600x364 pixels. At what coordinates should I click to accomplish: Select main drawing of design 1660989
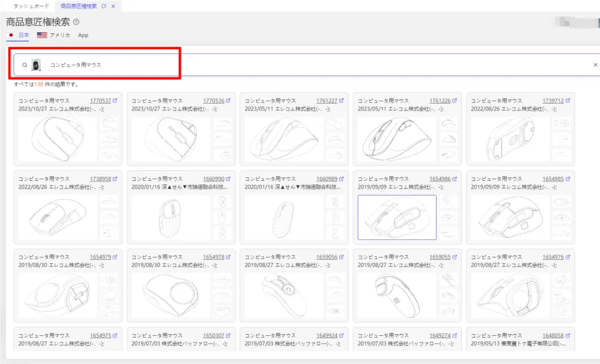pyautogui.click(x=284, y=218)
